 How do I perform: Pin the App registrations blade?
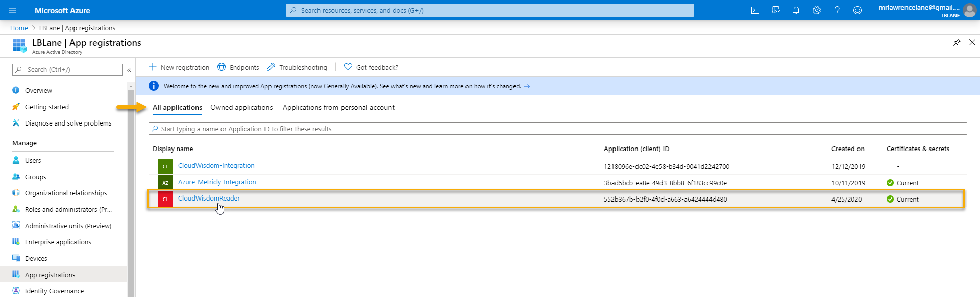(x=957, y=42)
